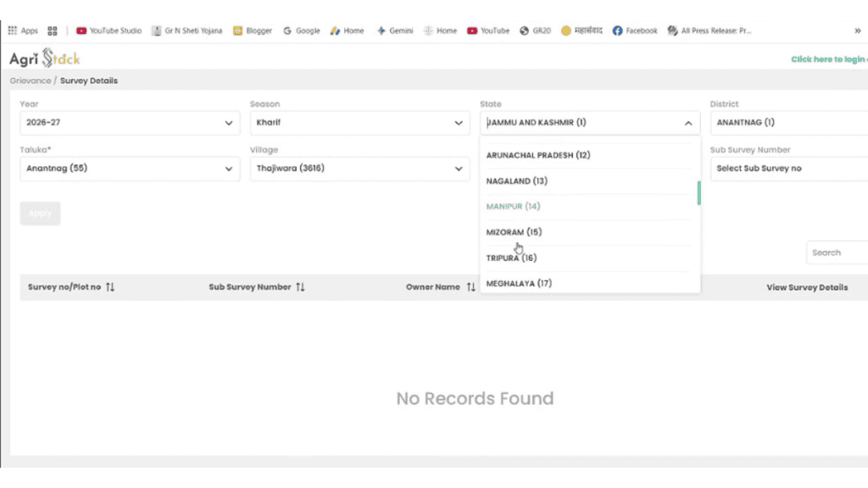Viewport: 868px width, 488px height.
Task: Open the YouTube Studio bookmark
Action: tap(109, 30)
